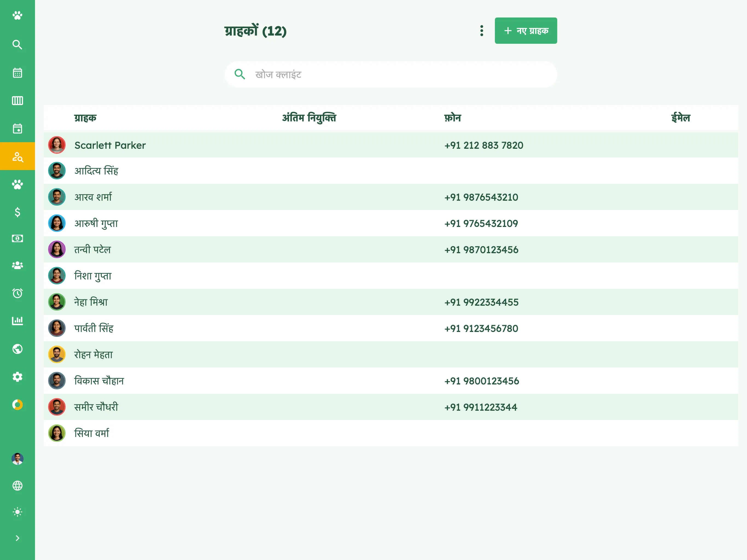Sort by the फ़ोन column header
Image resolution: width=747 pixels, height=560 pixels.
coord(453,118)
